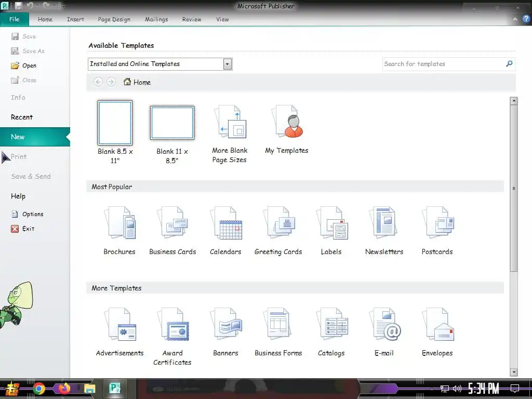Choose Open in the Backstage menu
Image resolution: width=532 pixels, height=399 pixels.
(24, 65)
